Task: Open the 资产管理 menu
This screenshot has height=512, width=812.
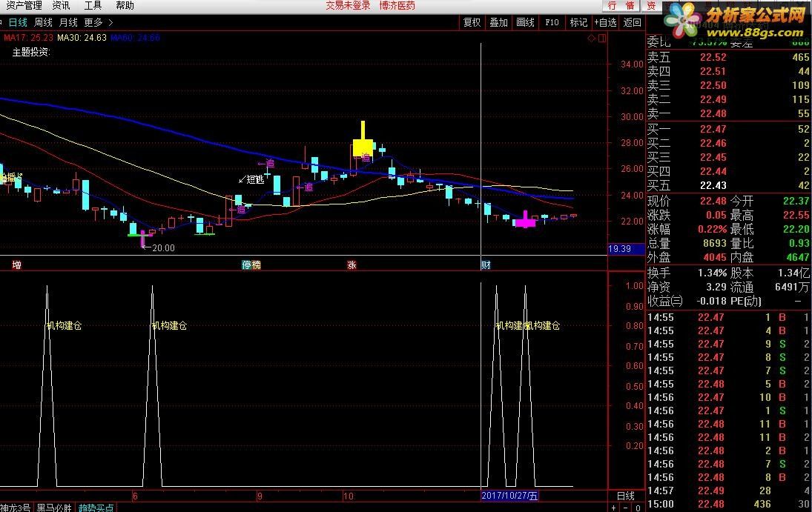Action: coord(24,6)
